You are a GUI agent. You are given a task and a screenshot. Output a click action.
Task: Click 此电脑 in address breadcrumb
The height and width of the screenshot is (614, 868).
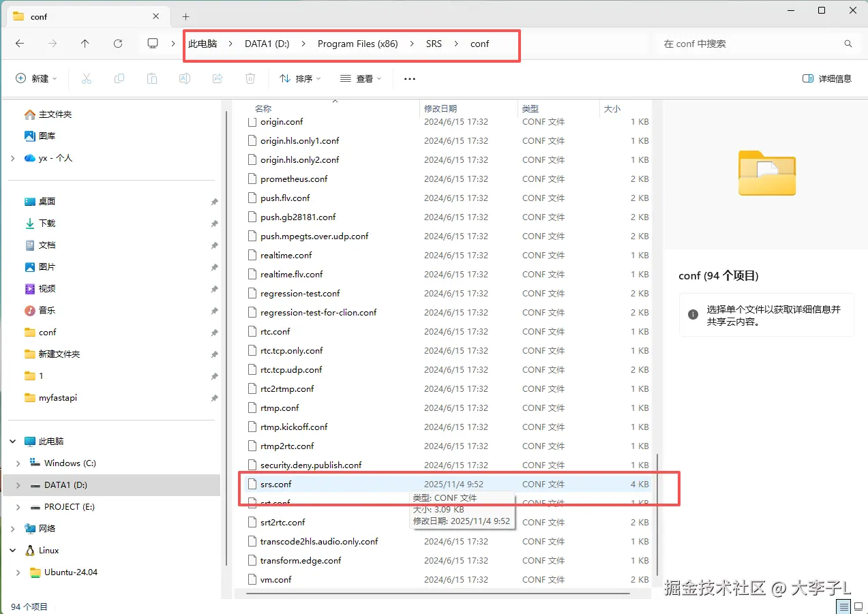(203, 44)
